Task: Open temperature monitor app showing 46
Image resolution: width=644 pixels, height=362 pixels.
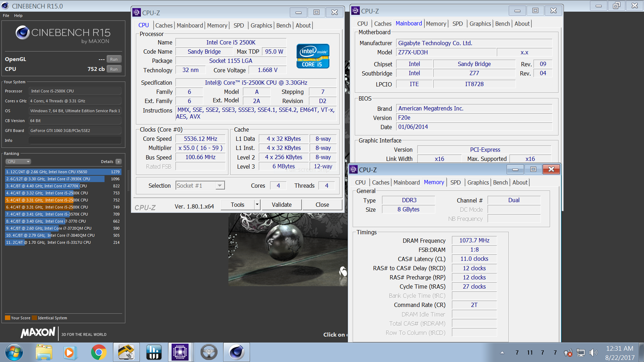Action: coord(126,352)
